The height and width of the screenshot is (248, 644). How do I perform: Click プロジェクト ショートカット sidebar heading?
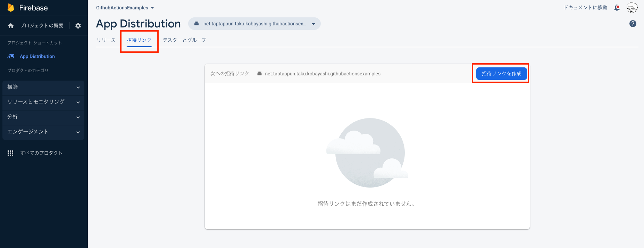(35, 43)
